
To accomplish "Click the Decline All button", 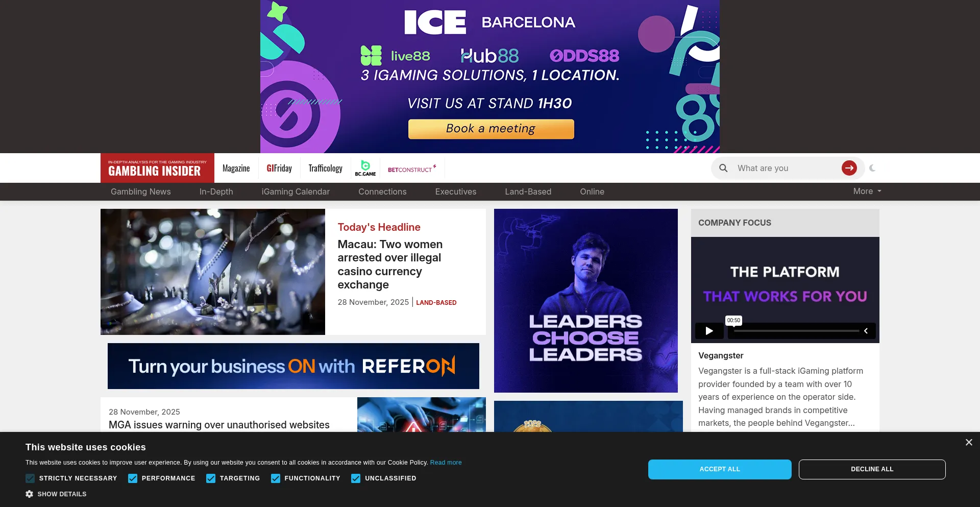I will pyautogui.click(x=872, y=469).
